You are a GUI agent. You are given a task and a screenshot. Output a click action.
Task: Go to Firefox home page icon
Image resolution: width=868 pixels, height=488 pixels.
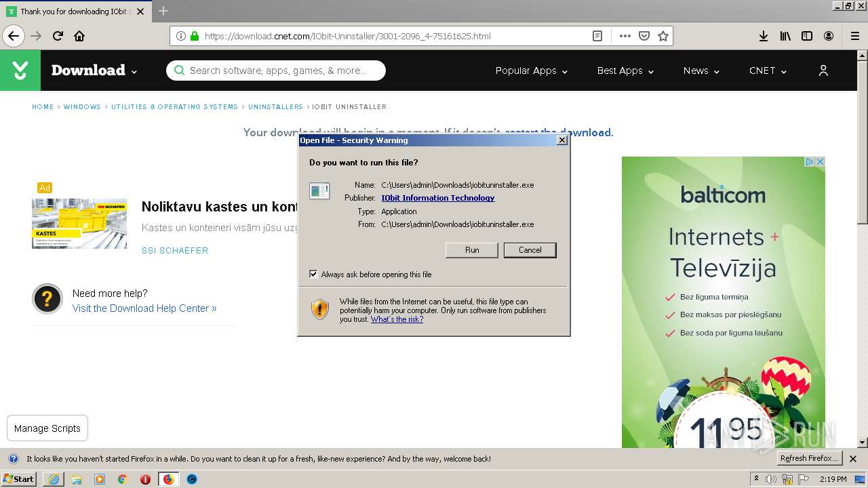pyautogui.click(x=79, y=36)
